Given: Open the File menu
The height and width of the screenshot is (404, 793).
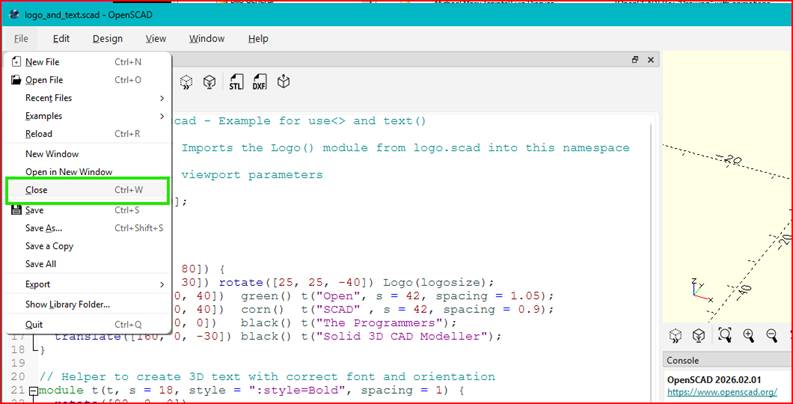Looking at the screenshot, I should click(21, 38).
